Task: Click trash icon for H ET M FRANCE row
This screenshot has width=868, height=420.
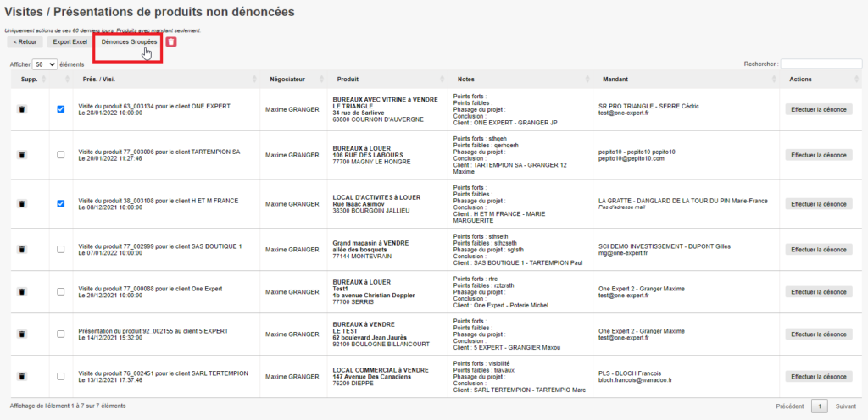Action: 22,204
